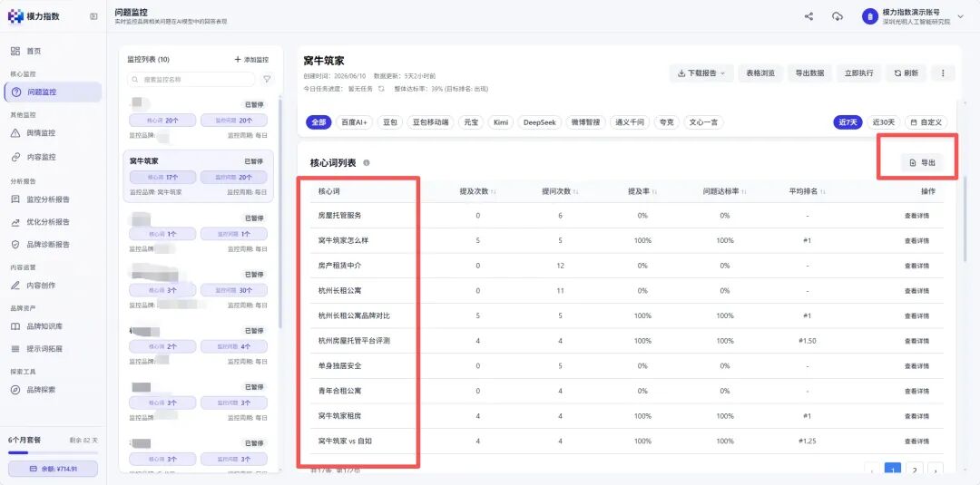Click 添加监控 plus button

(x=251, y=60)
